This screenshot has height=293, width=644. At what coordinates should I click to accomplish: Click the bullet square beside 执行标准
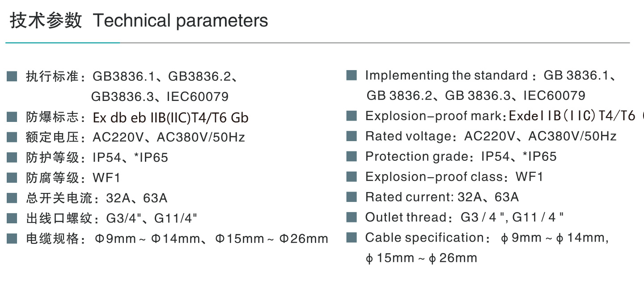[x=12, y=76]
